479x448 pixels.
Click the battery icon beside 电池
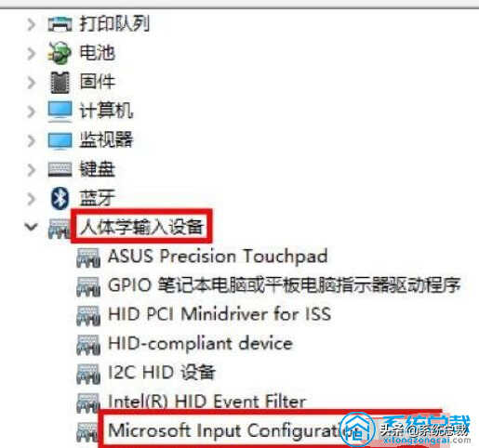click(59, 53)
